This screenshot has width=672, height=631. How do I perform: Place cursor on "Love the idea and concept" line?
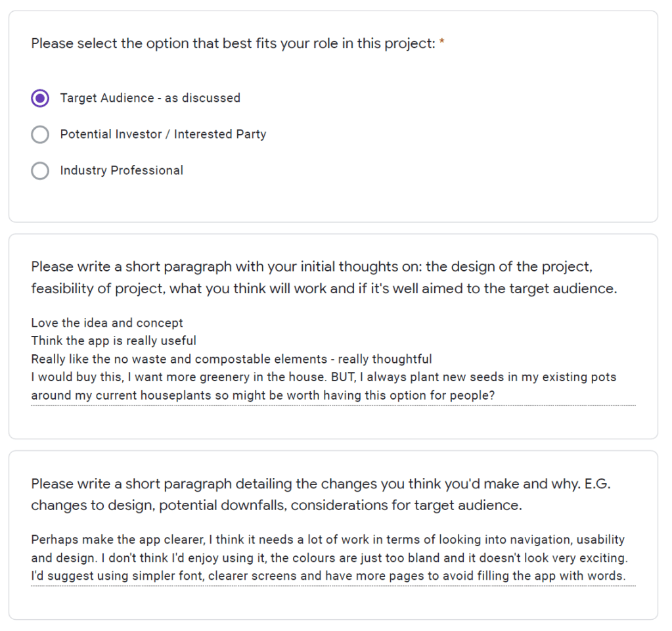107,323
